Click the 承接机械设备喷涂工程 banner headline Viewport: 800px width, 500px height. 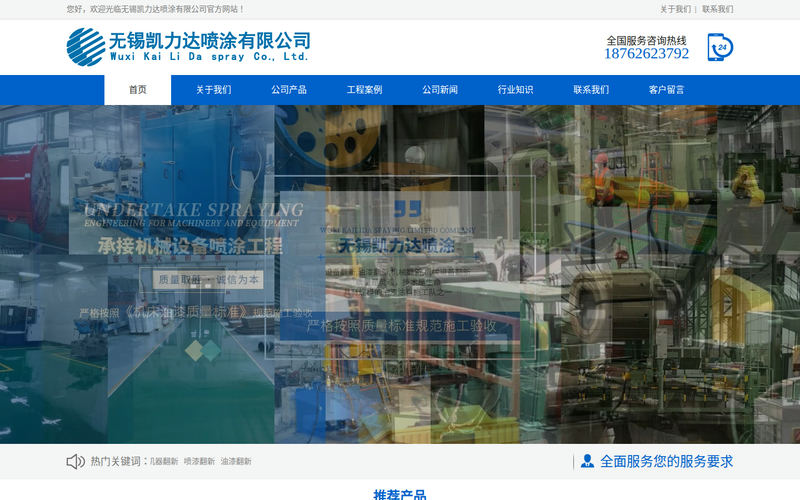pyautogui.click(x=190, y=246)
